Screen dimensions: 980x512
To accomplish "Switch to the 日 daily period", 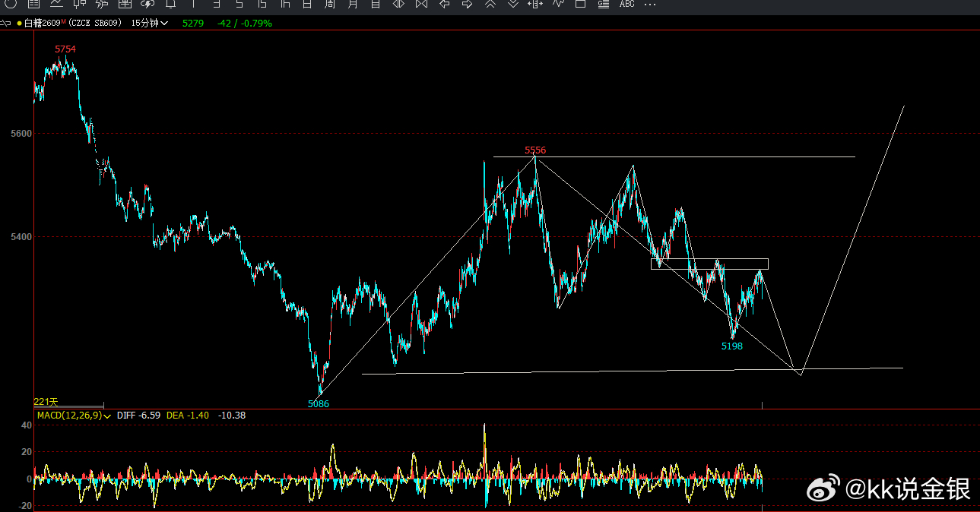I will coord(306,5).
